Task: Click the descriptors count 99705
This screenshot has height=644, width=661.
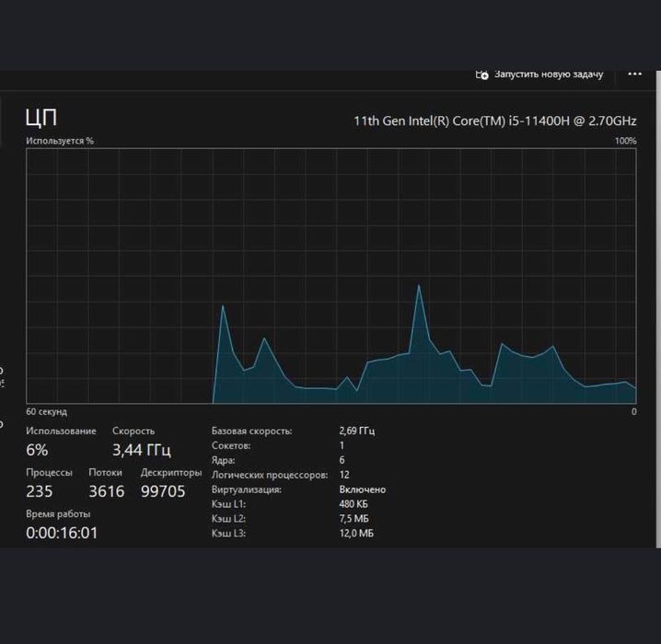Action: (163, 491)
